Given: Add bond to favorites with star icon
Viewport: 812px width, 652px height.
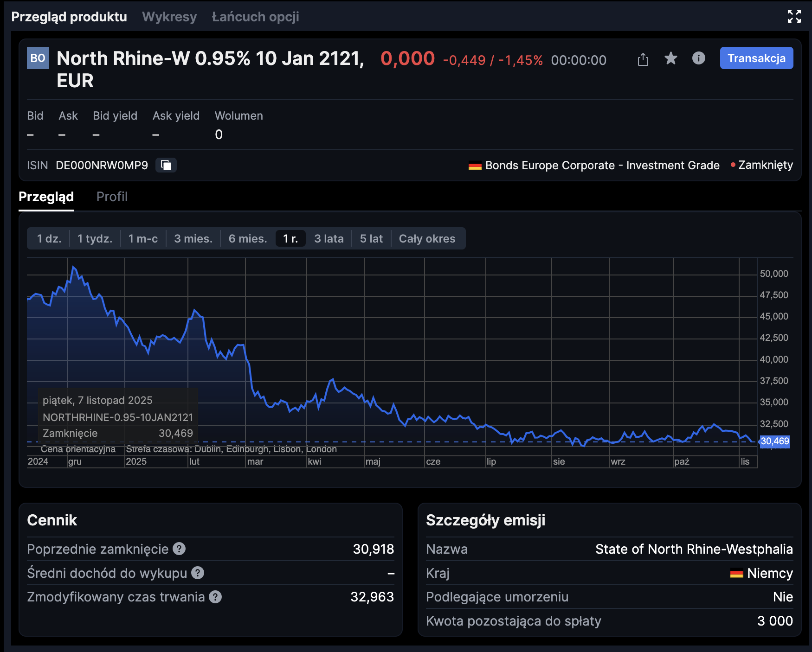Looking at the screenshot, I should coord(670,58).
